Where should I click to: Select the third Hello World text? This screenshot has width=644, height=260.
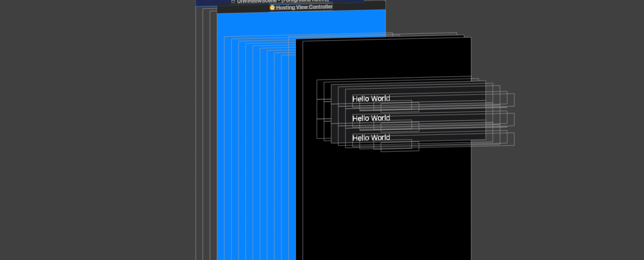pos(371,138)
